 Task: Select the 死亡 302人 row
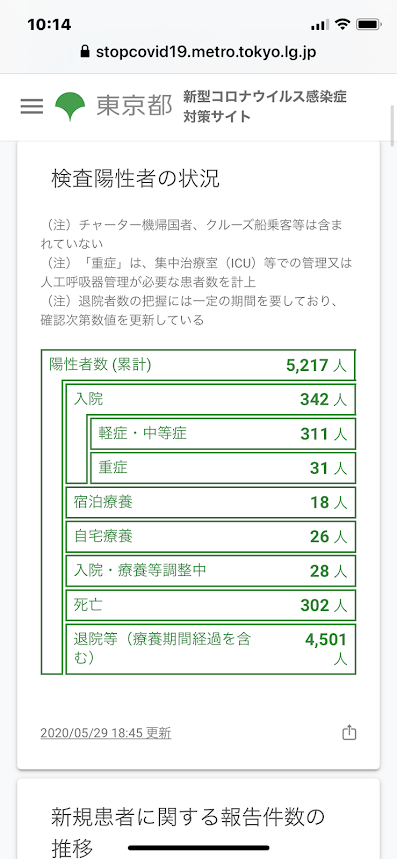point(210,605)
